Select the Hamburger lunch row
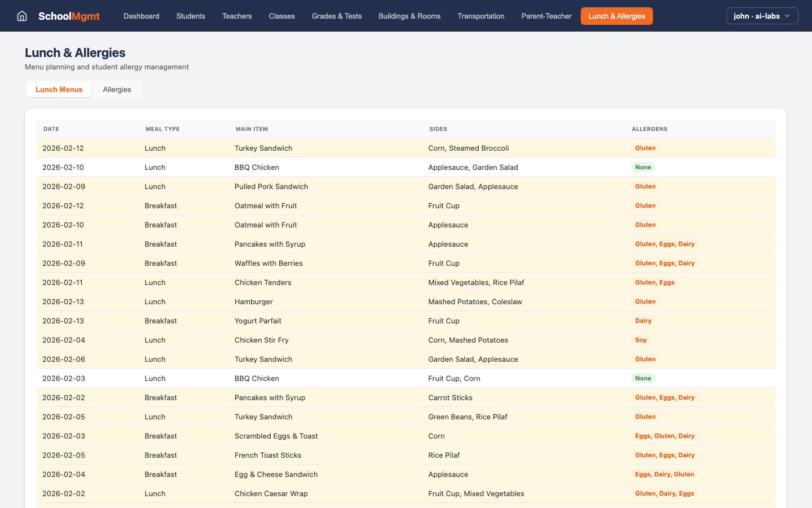The image size is (812, 508). click(x=254, y=301)
